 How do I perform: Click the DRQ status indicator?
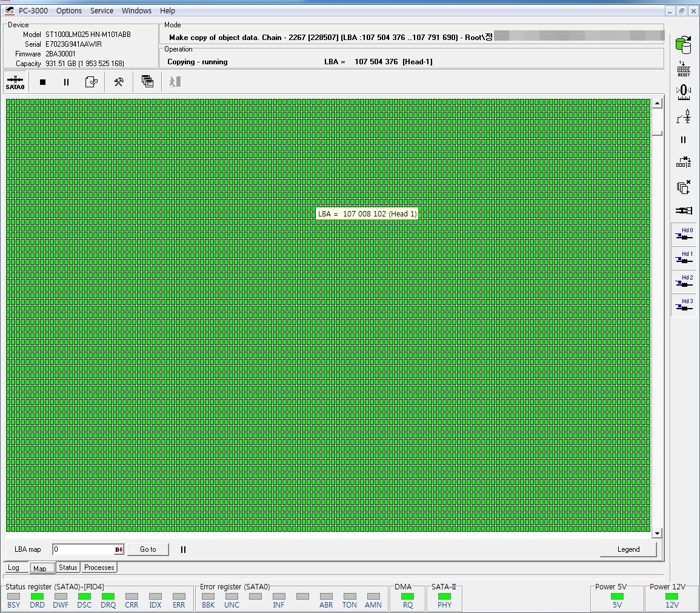[108, 597]
